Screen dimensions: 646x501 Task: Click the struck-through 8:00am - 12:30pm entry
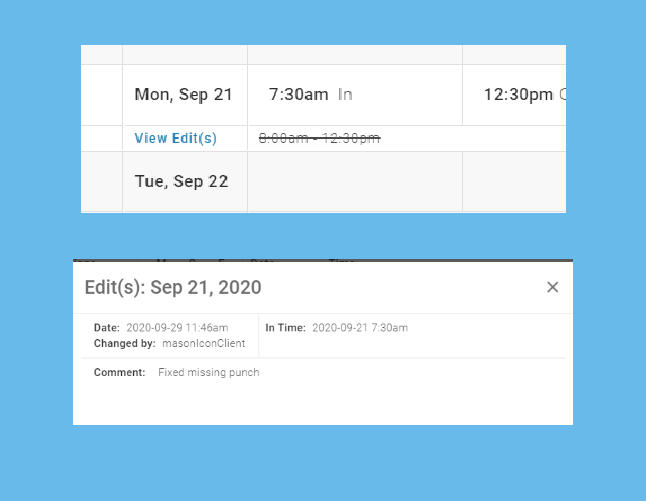click(319, 139)
